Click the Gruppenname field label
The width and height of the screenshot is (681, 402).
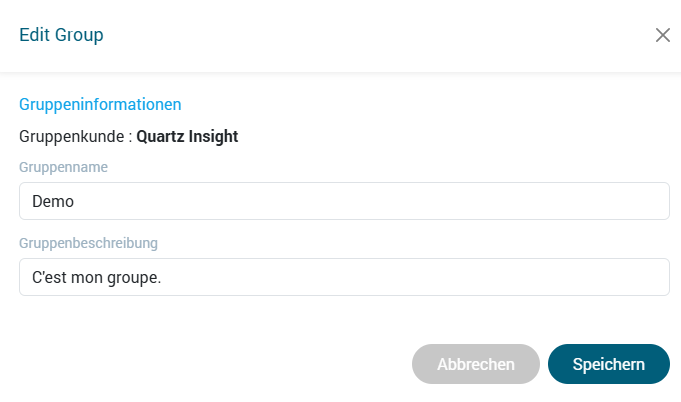pos(63,167)
